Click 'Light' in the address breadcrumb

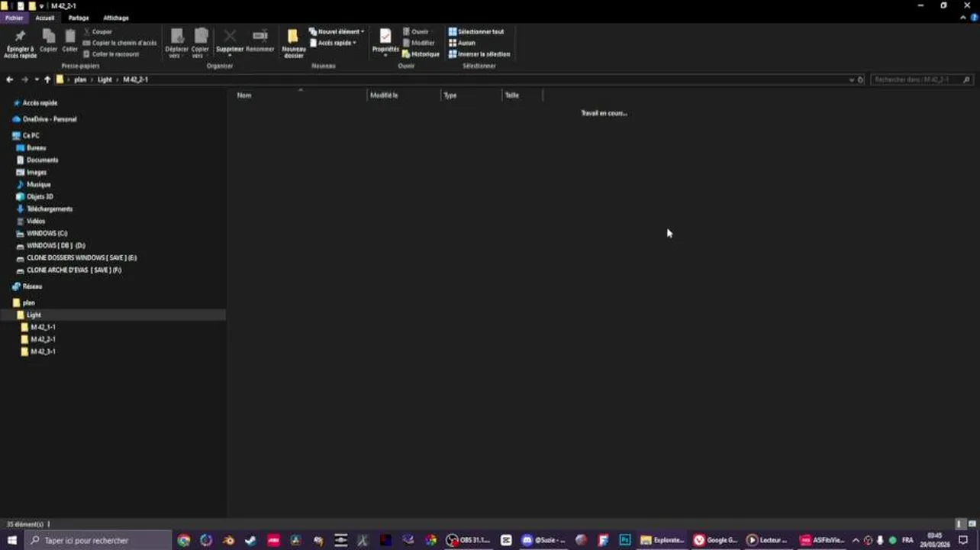click(105, 79)
